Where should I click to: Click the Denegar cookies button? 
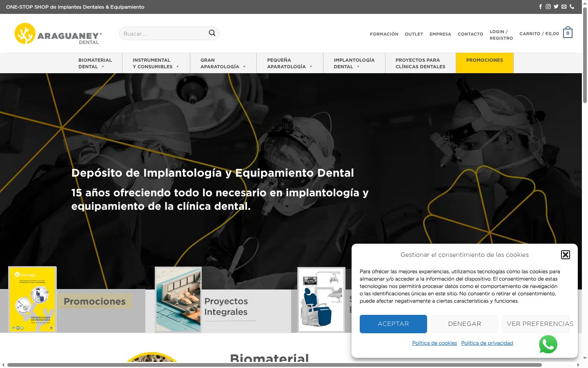coord(465,324)
